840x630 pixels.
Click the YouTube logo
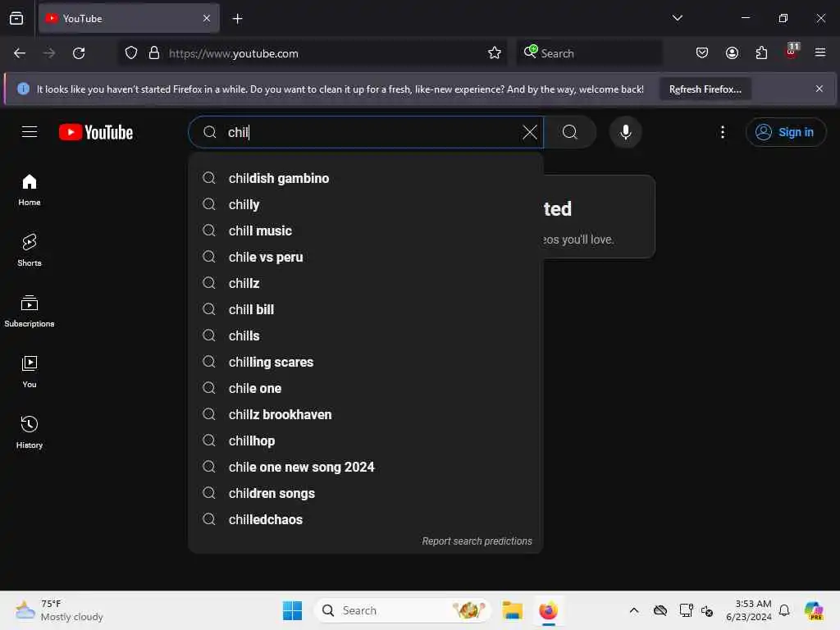pos(96,132)
